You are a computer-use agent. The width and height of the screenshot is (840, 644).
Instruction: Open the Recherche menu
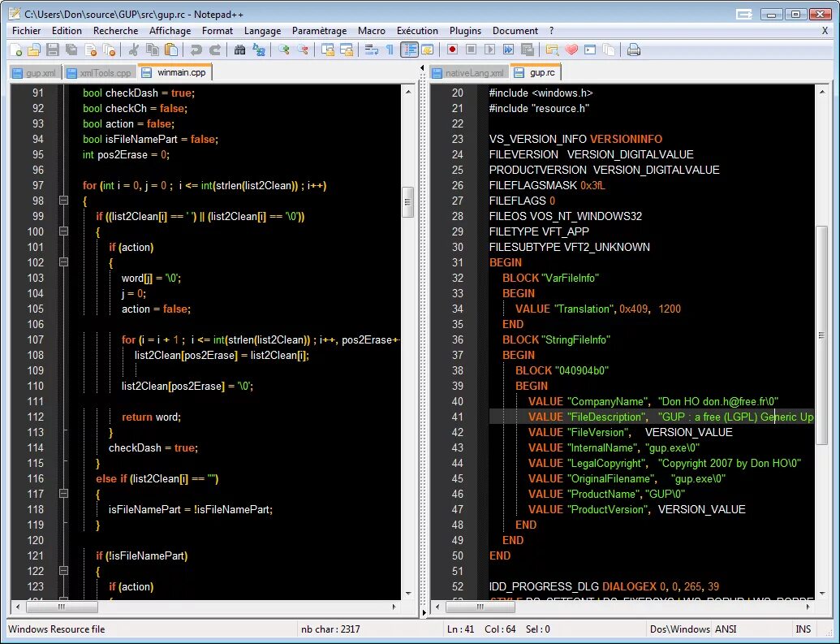click(x=115, y=31)
